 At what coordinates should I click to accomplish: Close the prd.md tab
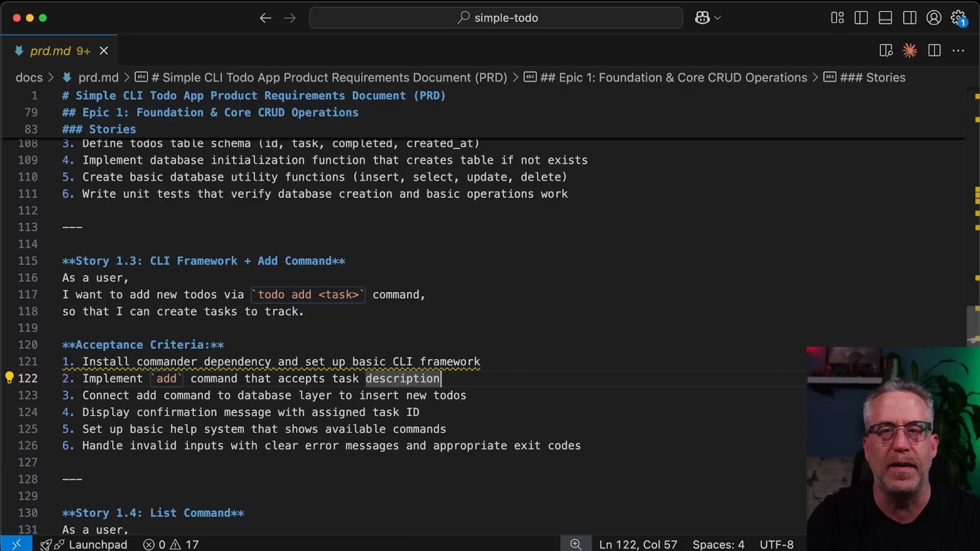pyautogui.click(x=104, y=51)
